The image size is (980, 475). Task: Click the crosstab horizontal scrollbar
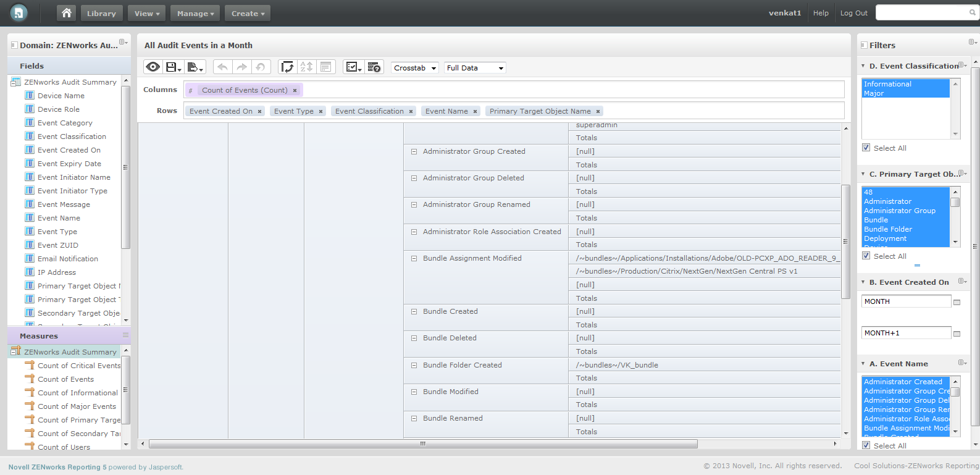coord(423,443)
